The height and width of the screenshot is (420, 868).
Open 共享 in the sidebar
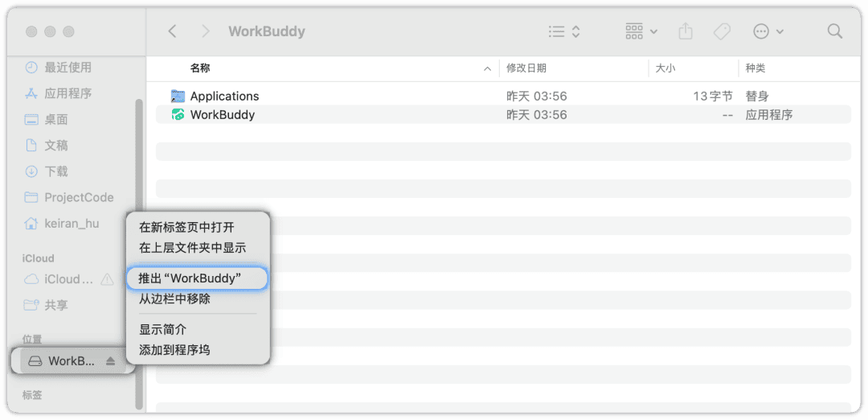click(47, 305)
